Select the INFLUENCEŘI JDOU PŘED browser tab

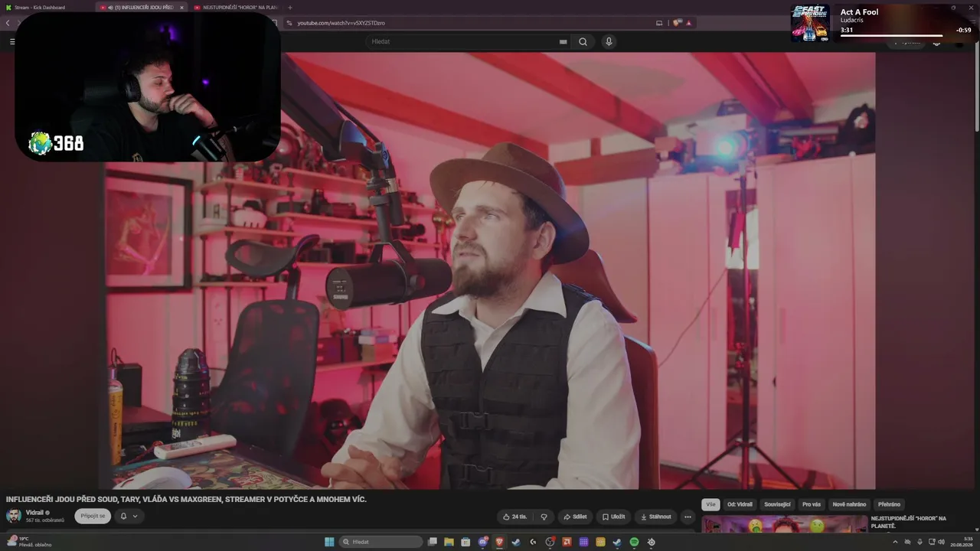(142, 8)
